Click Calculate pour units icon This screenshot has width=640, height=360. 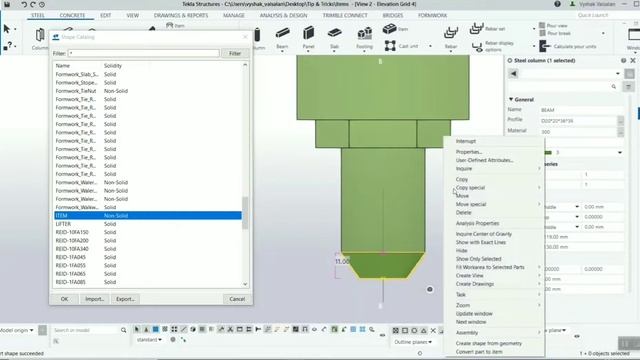(544, 46)
